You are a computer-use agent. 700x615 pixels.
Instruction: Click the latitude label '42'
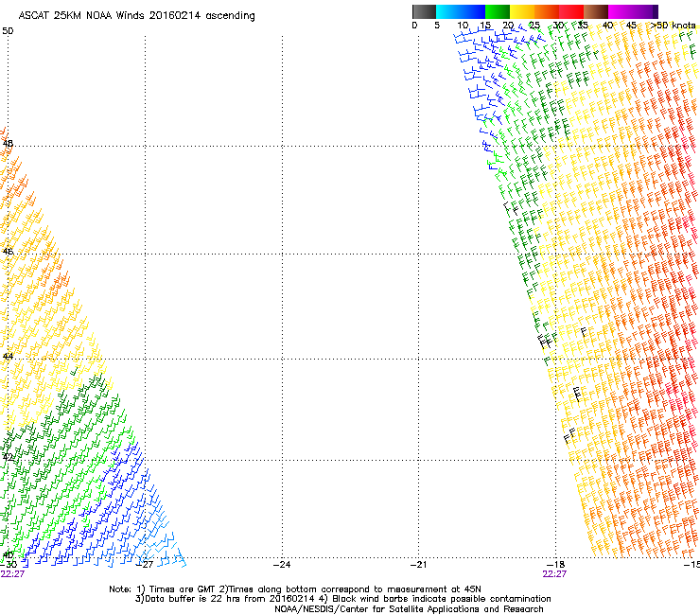[8, 457]
